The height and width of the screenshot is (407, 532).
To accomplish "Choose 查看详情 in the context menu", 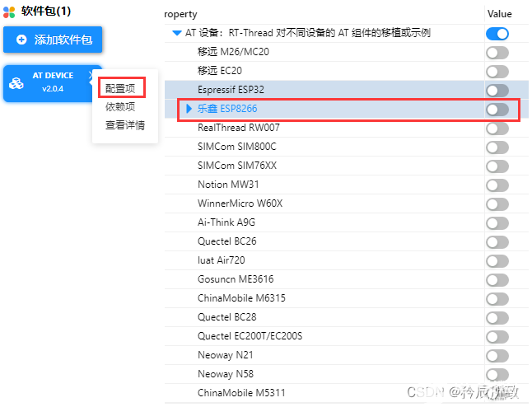I will pos(125,125).
